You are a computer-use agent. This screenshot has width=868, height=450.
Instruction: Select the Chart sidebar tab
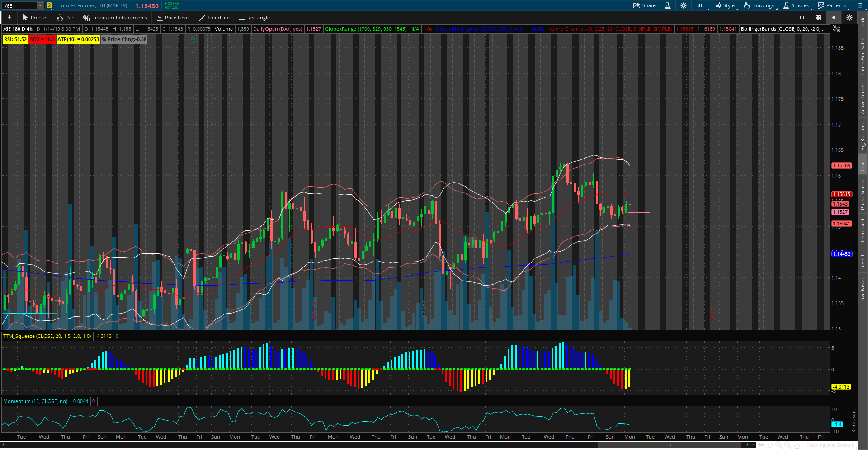pos(863,165)
